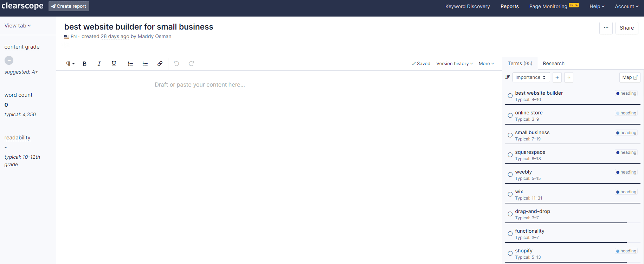
Task: Click the Typical: 11–31 text under wix
Action: 528,198
